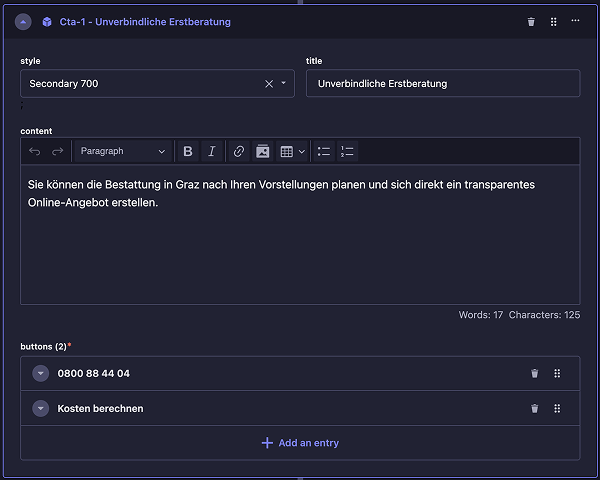The height and width of the screenshot is (480, 600).
Task: Insert an image into the content
Action: click(262, 151)
